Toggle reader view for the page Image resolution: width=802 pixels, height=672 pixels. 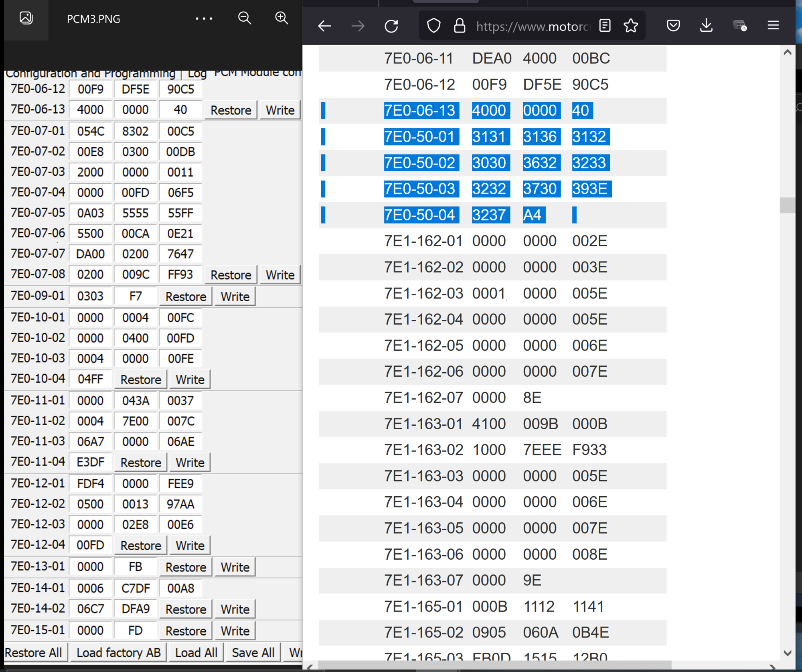point(604,25)
